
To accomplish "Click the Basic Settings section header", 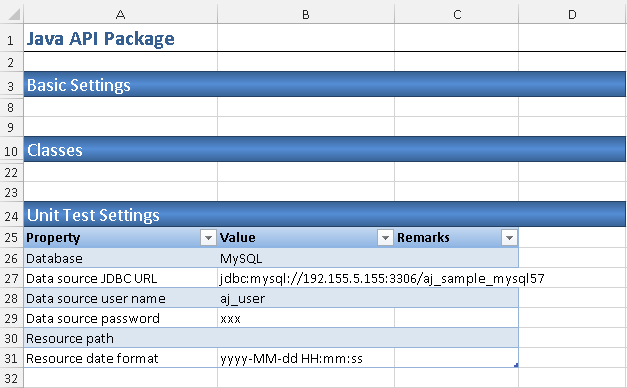I will [x=325, y=85].
